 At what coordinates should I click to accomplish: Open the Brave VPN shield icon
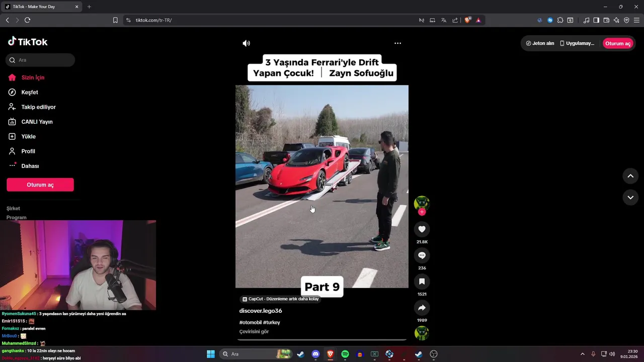pos(626,20)
